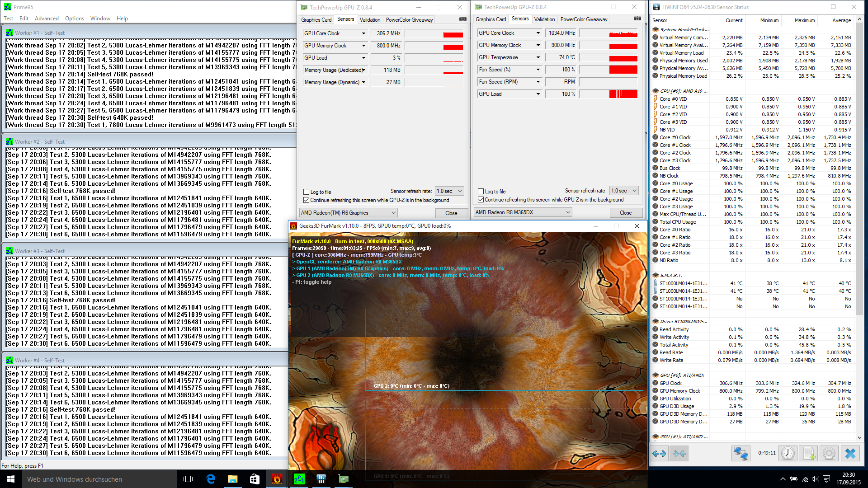868x488 pixels.
Task: Click the volume icon in the system tray
Action: click(x=815, y=479)
